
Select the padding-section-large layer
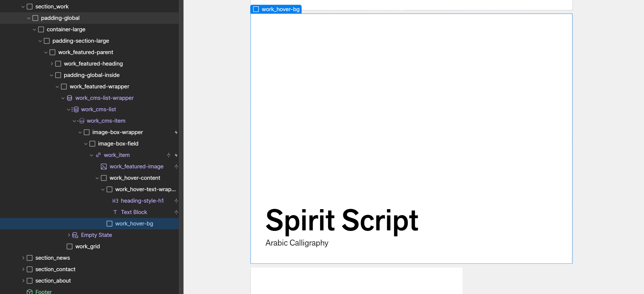coord(81,41)
